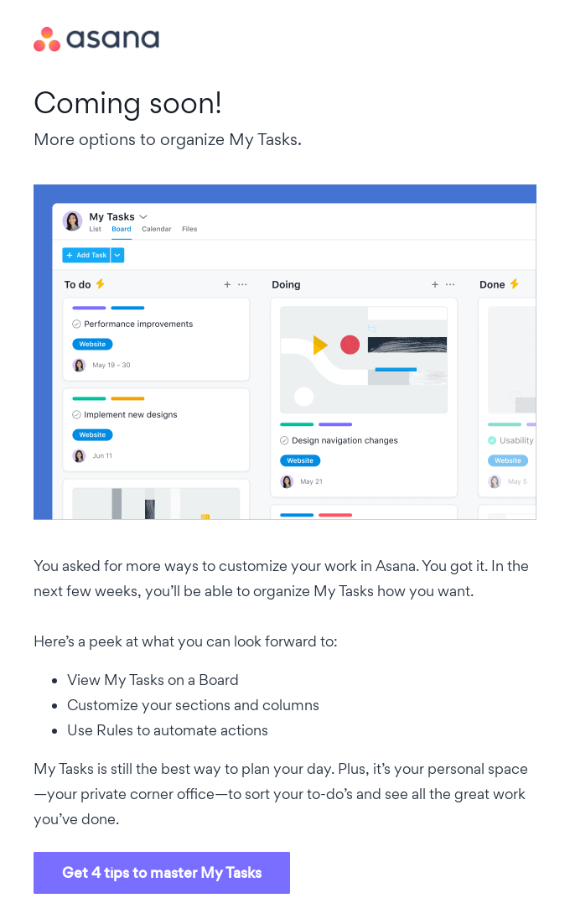Click the Done column lightning icon
Viewport: 570px width, 924px height.
(x=515, y=284)
